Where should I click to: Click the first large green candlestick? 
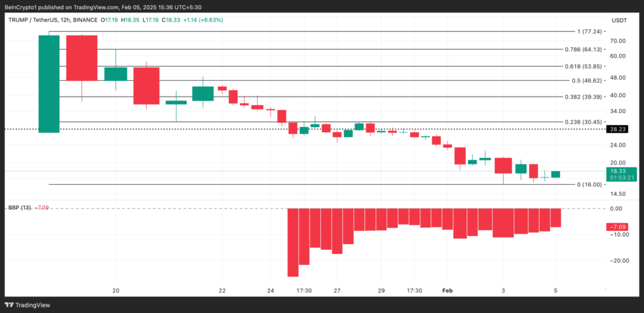49,84
